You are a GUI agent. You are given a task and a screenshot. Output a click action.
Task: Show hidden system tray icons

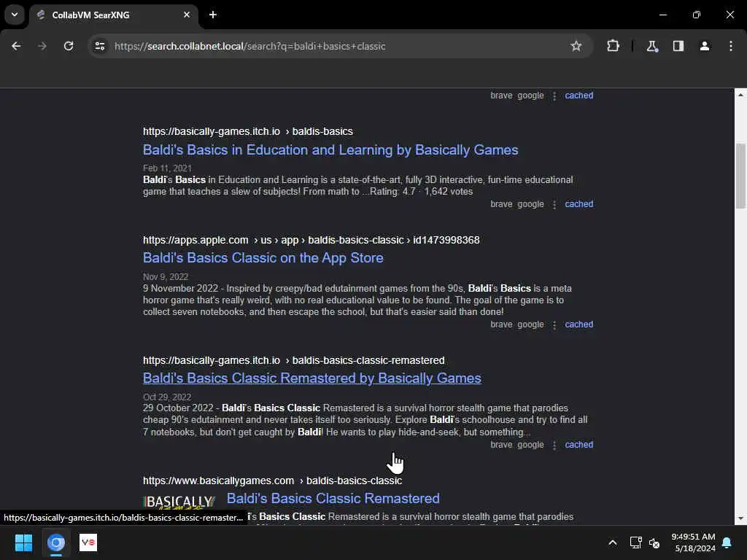(x=613, y=542)
